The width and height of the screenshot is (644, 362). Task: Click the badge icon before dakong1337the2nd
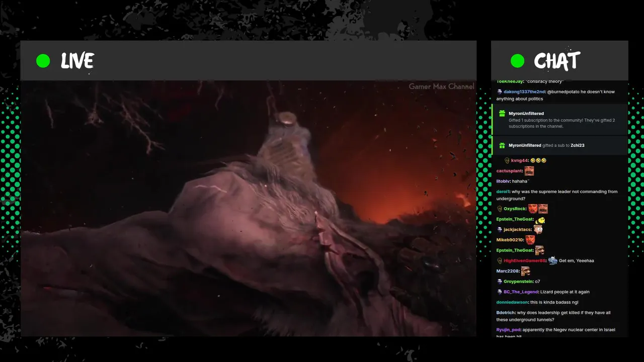500,92
